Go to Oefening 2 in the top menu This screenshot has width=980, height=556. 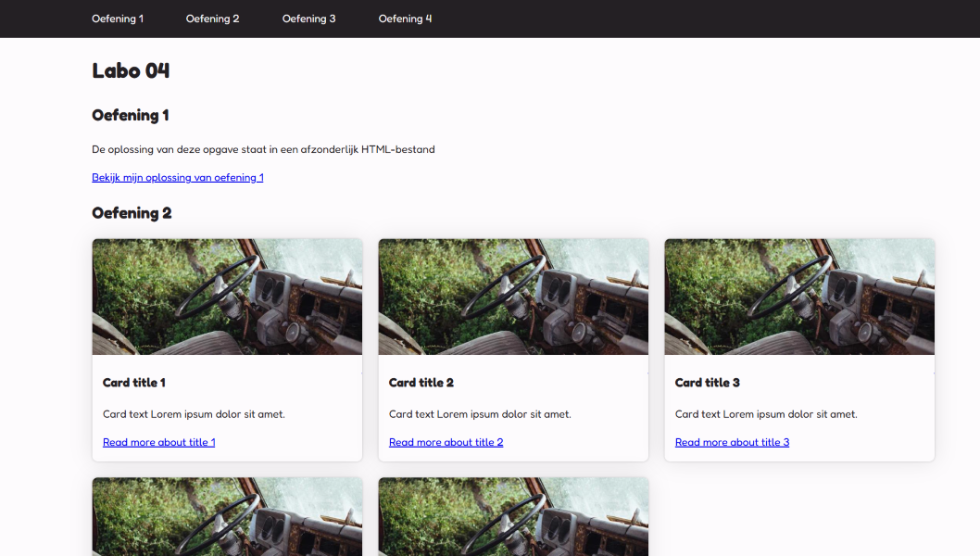(x=212, y=19)
